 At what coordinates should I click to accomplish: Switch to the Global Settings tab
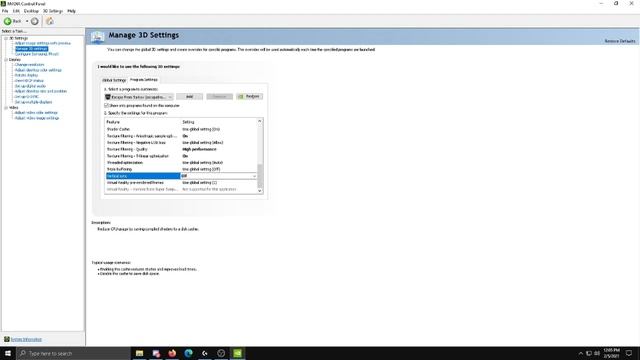[114, 80]
